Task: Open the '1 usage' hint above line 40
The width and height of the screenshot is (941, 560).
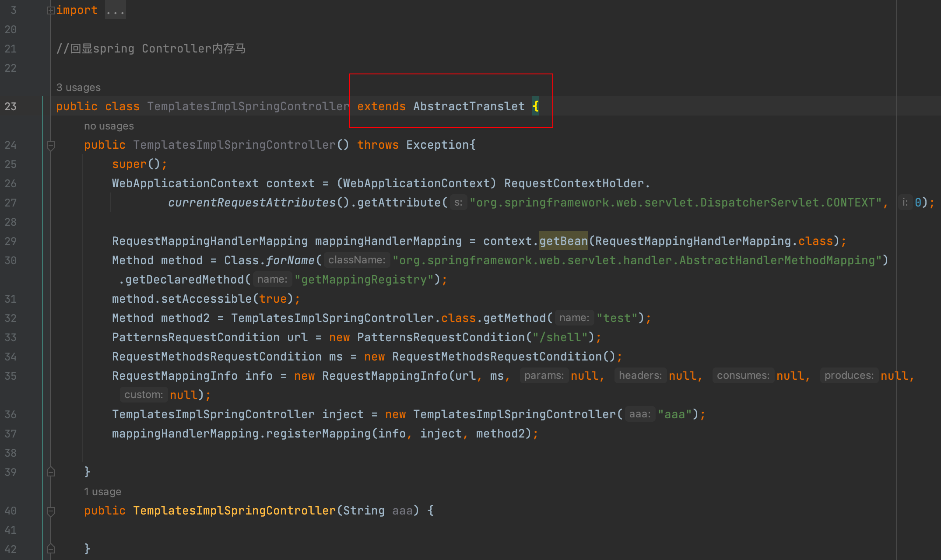Action: (102, 492)
